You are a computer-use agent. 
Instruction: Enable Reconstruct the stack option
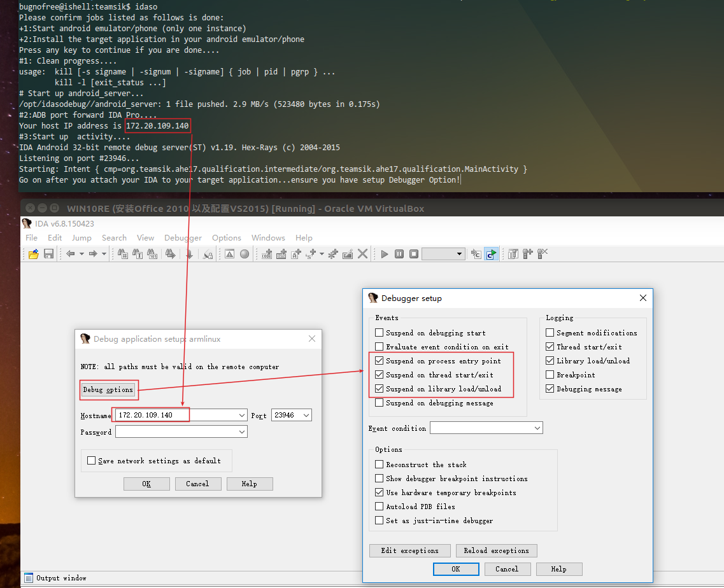pos(379,465)
